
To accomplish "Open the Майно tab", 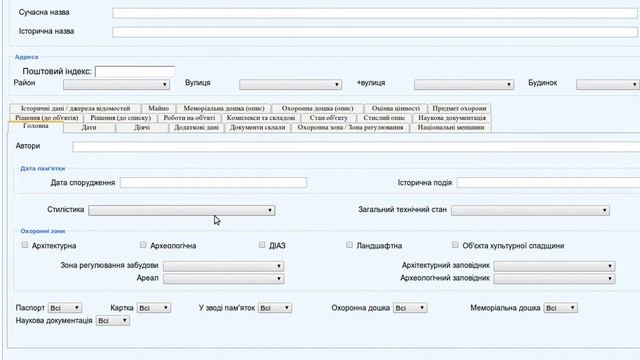I will (x=158, y=109).
